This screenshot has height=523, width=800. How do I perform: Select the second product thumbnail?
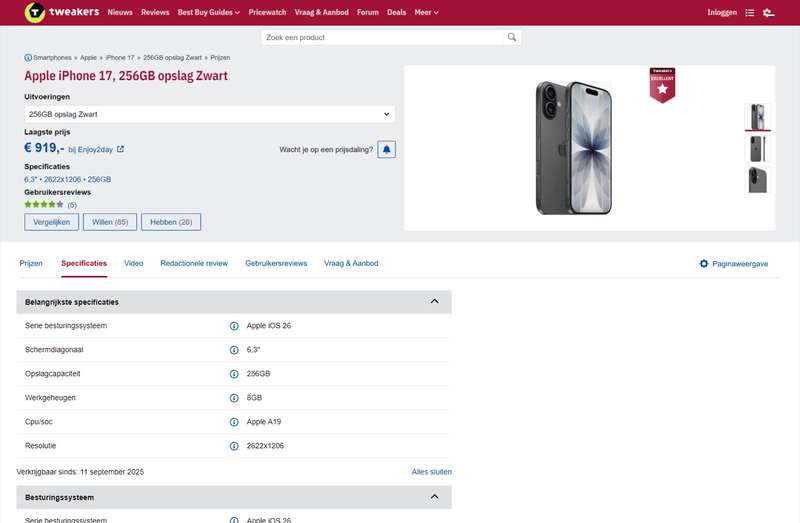pos(758,148)
